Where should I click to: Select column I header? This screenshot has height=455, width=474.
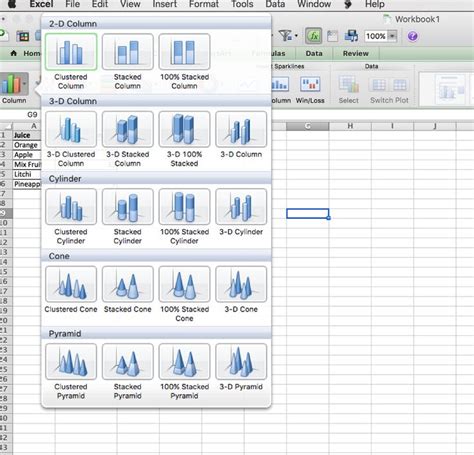392,126
